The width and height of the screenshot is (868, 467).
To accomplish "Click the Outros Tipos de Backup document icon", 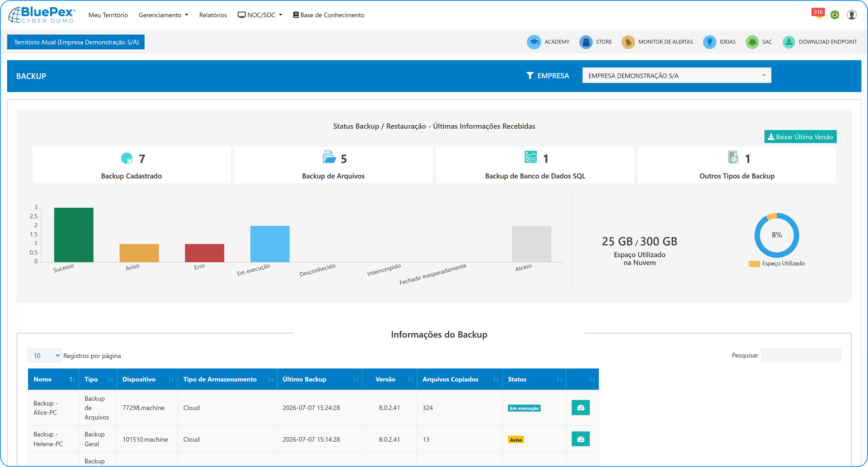I will point(733,157).
